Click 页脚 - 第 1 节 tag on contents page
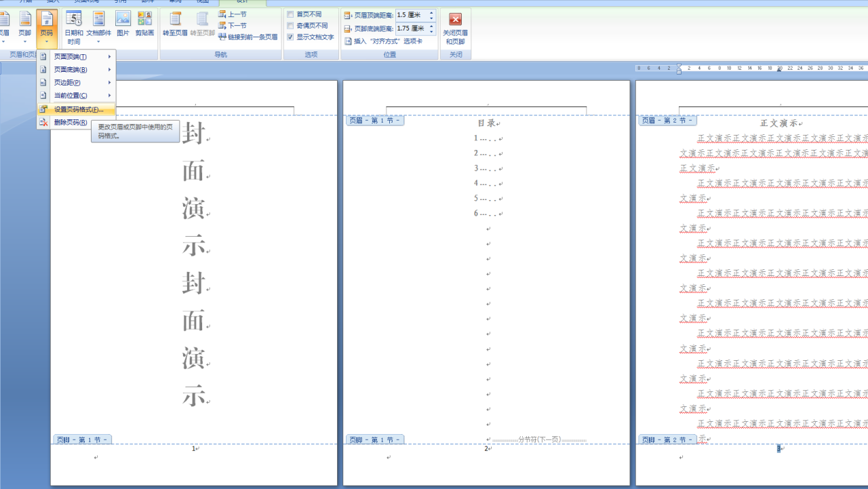The image size is (868, 489). 375,439
